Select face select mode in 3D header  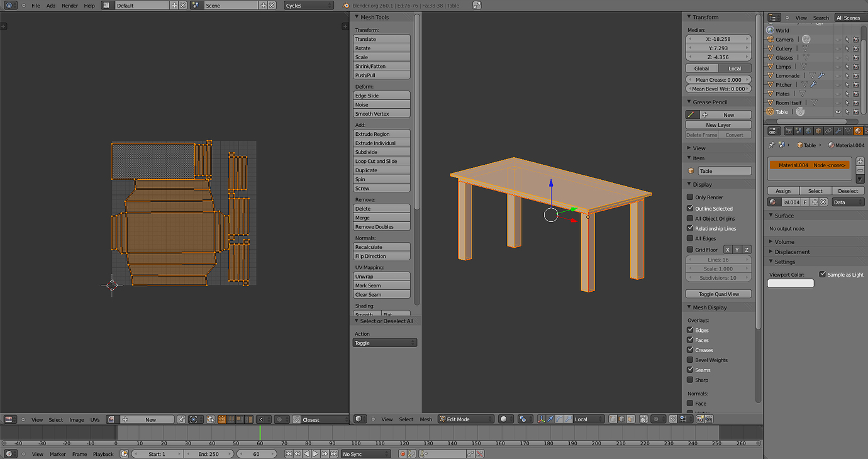631,419
